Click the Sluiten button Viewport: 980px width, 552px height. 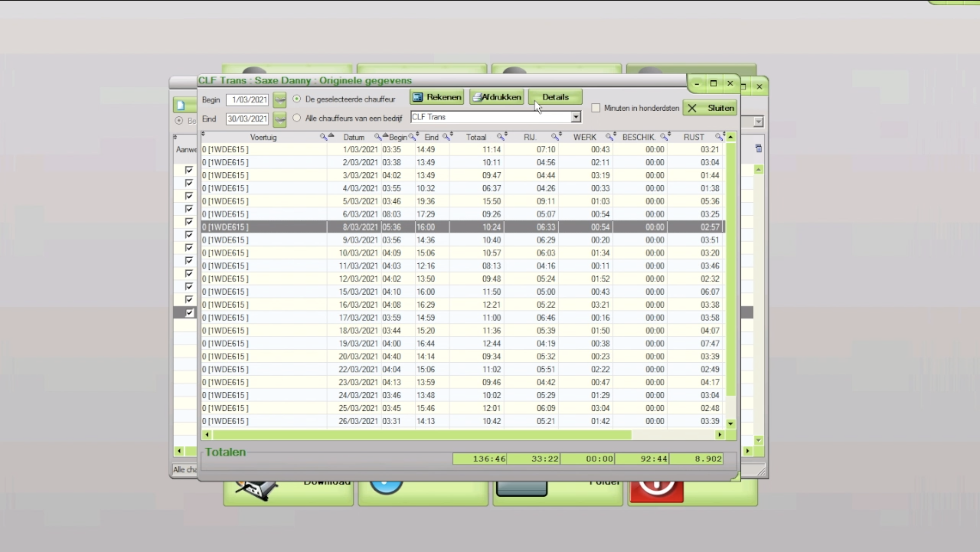710,108
